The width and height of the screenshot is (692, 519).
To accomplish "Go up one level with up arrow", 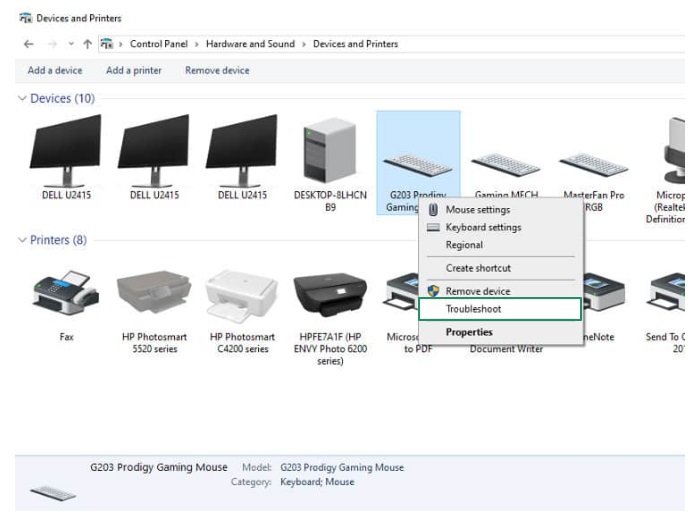I will (x=87, y=44).
